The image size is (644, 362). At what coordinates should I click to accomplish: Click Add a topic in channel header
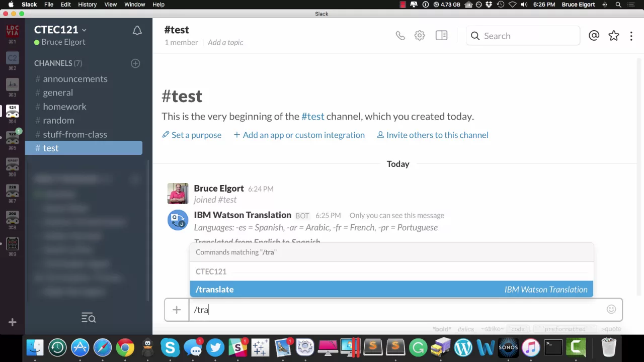(225, 42)
